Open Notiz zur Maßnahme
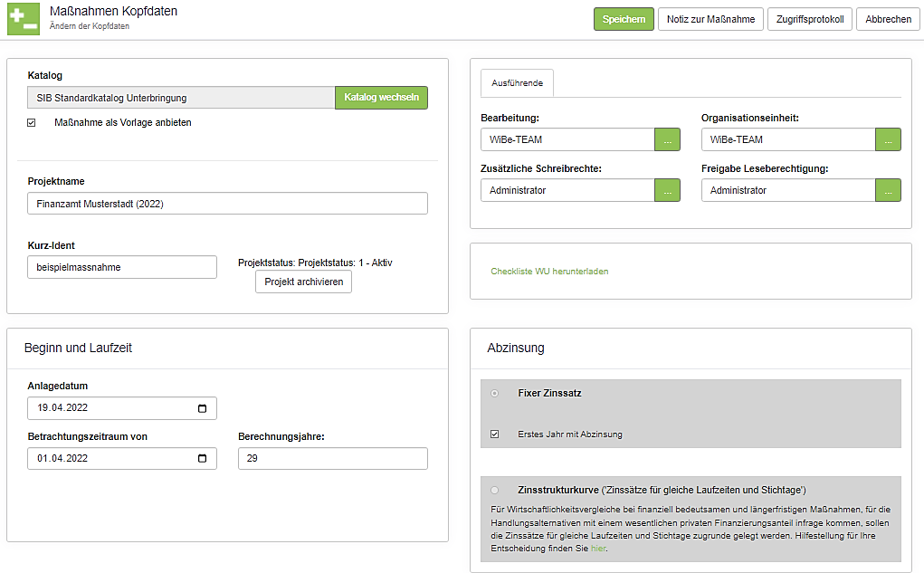Screen dimensions: 924x573 pyautogui.click(x=710, y=19)
